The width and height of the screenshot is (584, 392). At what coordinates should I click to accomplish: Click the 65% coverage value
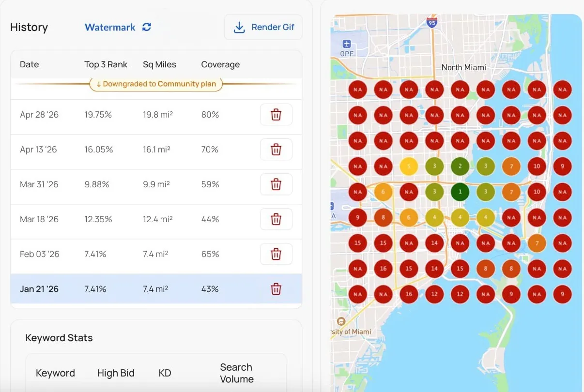click(x=210, y=254)
